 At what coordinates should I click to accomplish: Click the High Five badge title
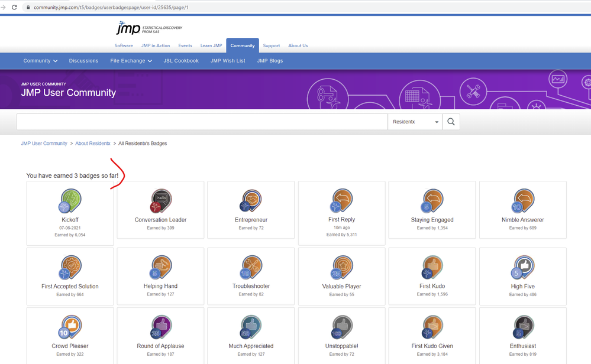click(x=523, y=287)
